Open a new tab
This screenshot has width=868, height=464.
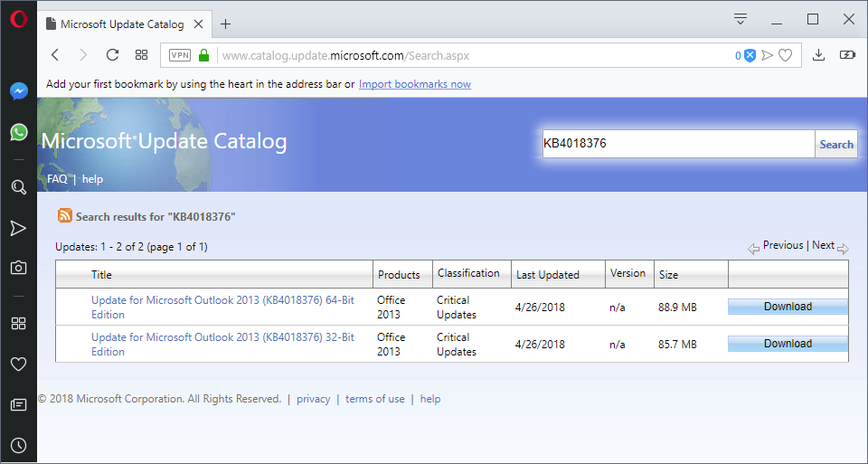click(x=225, y=24)
